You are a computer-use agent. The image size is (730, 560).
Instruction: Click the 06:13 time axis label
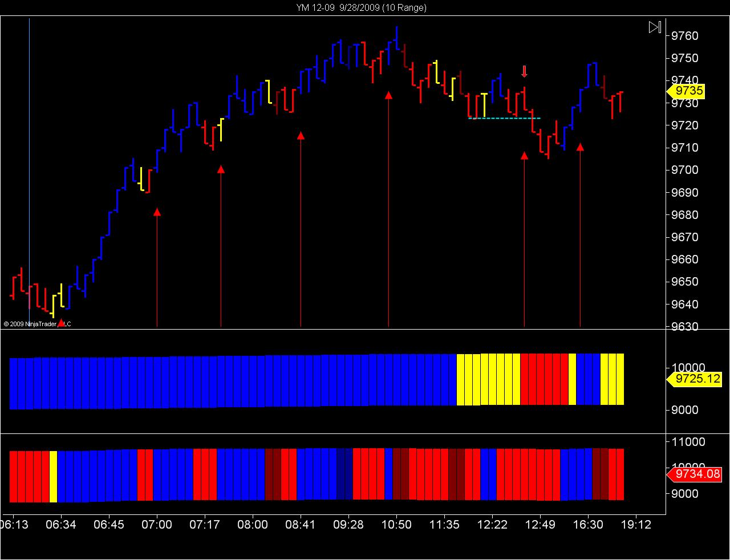(14, 525)
